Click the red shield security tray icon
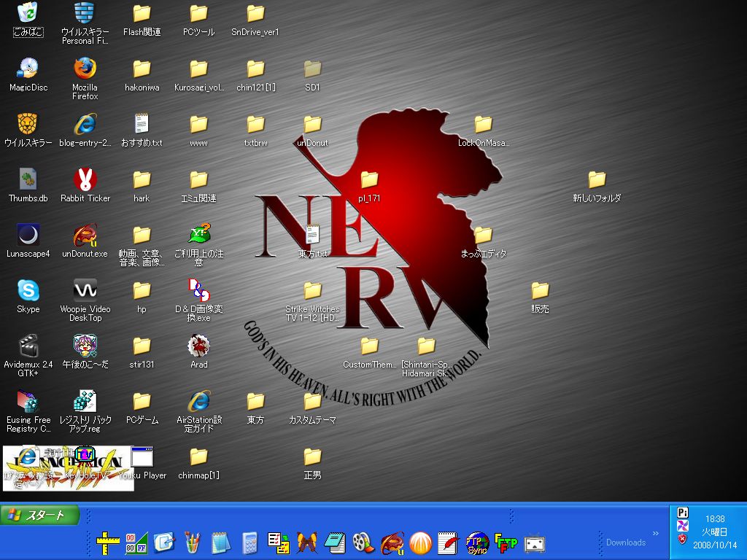Screen dimensions: 747x560 (x=682, y=540)
